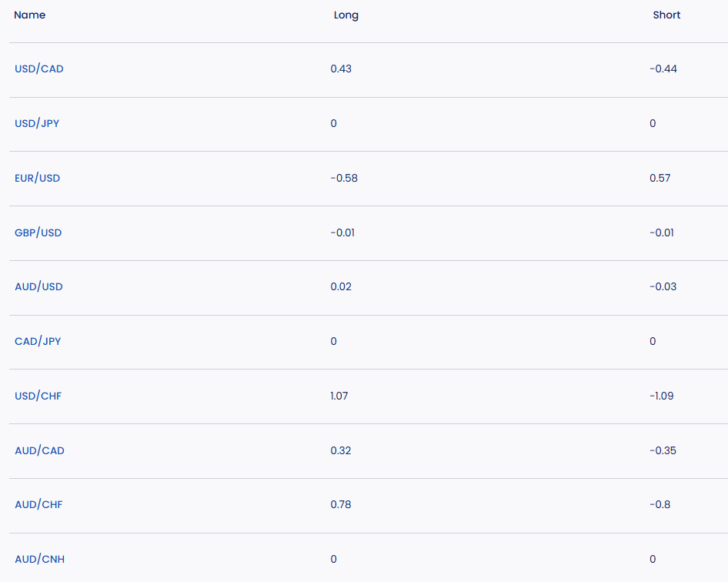Open the AUD/CHF pair link
Screen dimensions: 728x582
click(x=38, y=505)
